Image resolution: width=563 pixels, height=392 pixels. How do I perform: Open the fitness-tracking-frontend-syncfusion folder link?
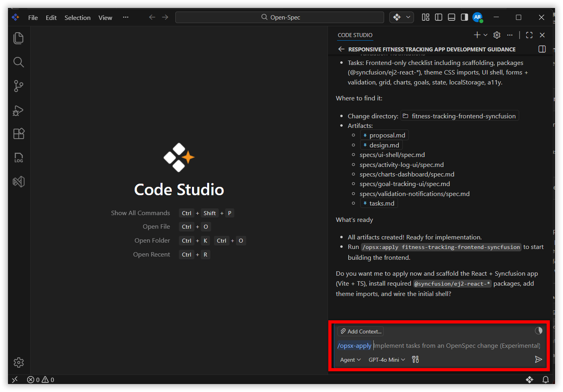pos(459,116)
